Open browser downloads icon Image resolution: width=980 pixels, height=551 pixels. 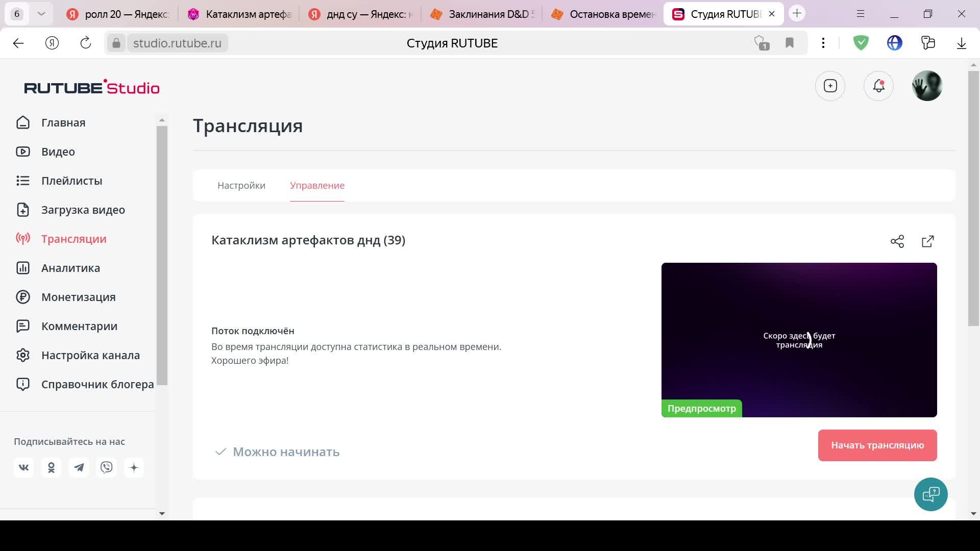[x=962, y=43]
